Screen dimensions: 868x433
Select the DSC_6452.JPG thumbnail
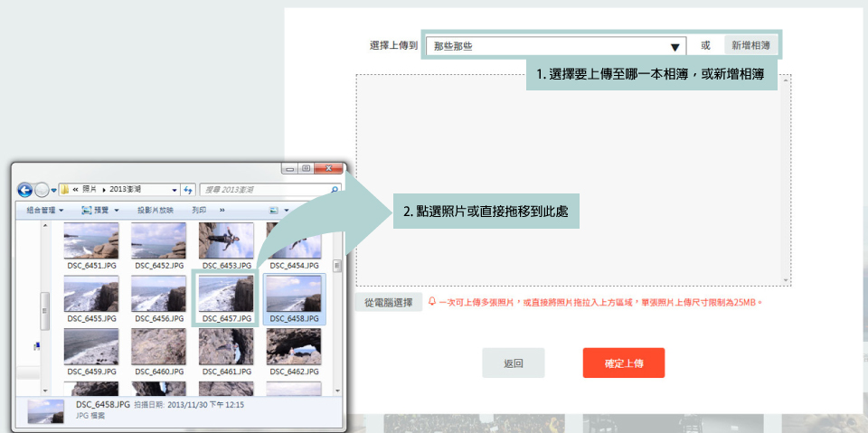click(159, 240)
